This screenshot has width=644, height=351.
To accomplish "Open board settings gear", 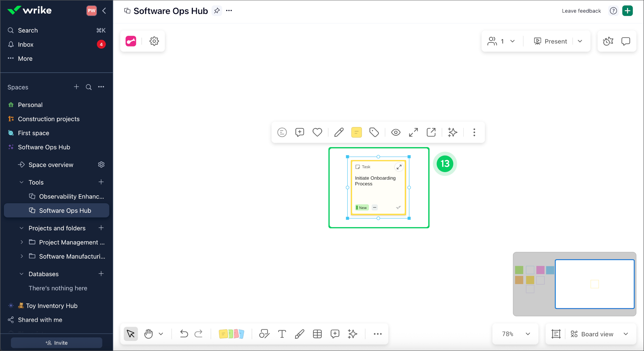I will click(154, 41).
